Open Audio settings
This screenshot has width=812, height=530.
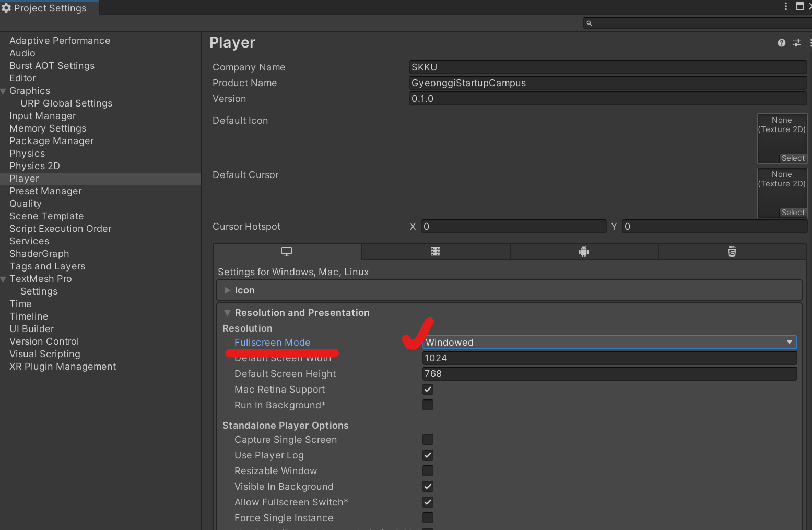pyautogui.click(x=22, y=53)
